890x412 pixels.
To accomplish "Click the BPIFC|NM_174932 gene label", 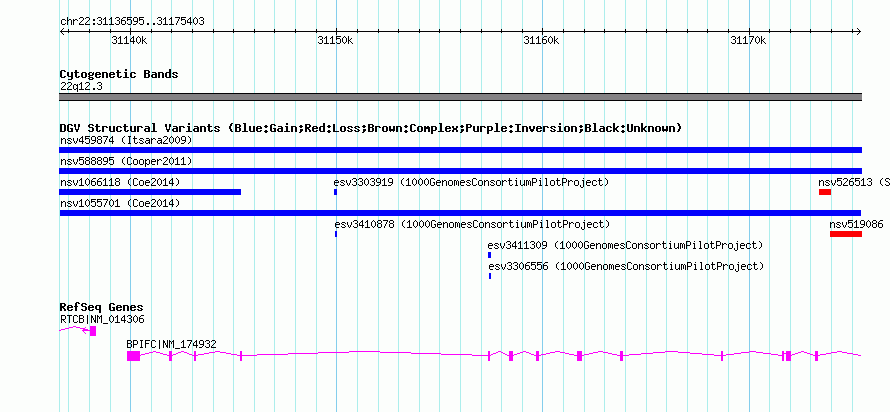I will (171, 344).
